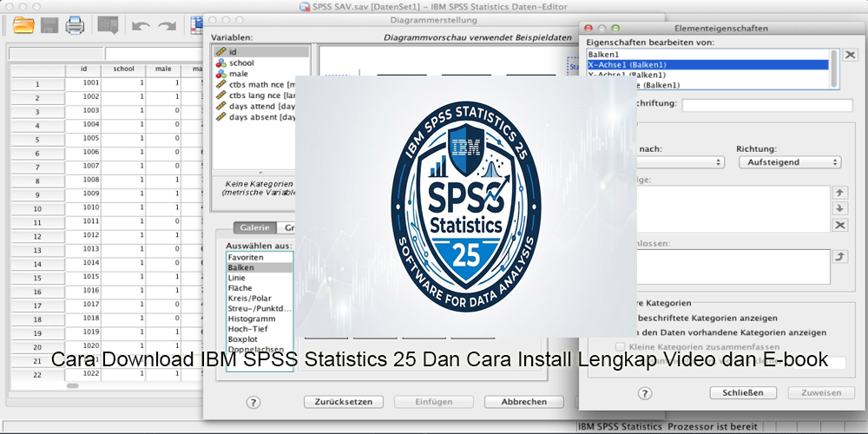Select row header 22 in the data grid
The width and height of the screenshot is (868, 434).
tap(37, 375)
